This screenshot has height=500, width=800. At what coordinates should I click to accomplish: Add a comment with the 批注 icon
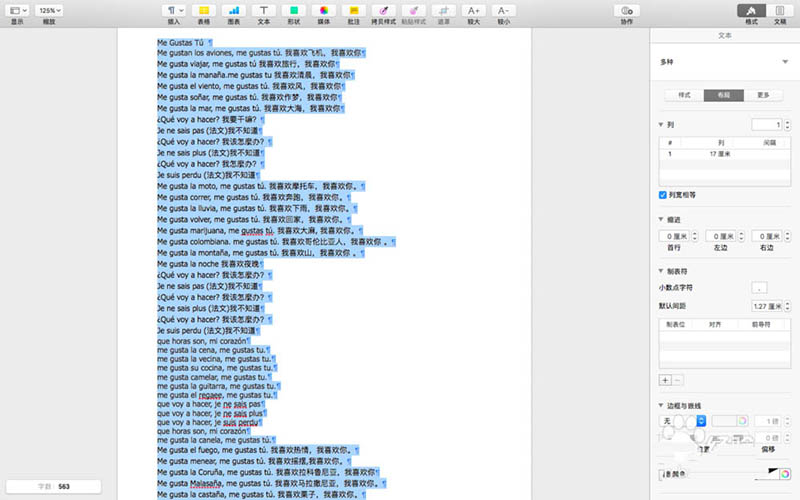tap(354, 11)
